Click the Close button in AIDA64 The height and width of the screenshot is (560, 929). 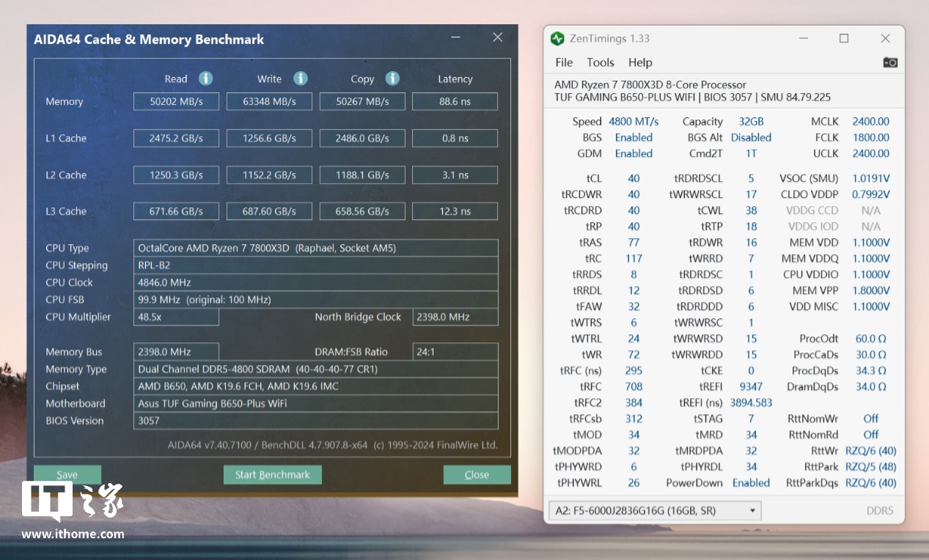tap(477, 474)
